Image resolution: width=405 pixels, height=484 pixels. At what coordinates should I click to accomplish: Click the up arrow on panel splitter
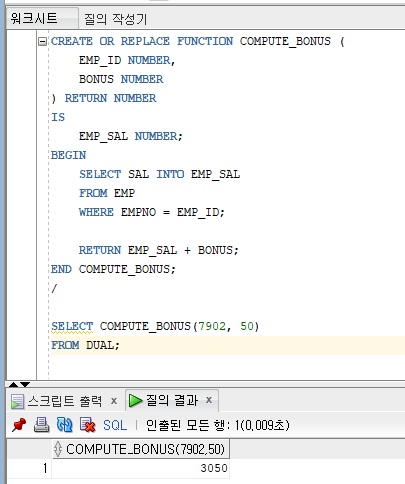point(14,384)
